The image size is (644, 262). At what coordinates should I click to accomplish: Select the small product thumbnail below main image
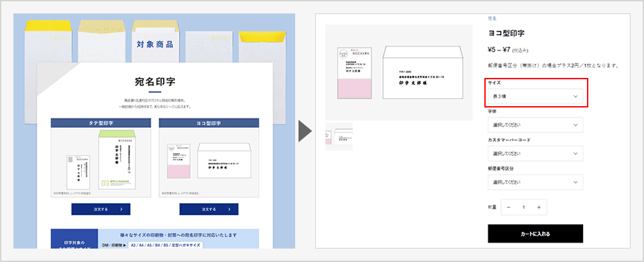coord(339,136)
